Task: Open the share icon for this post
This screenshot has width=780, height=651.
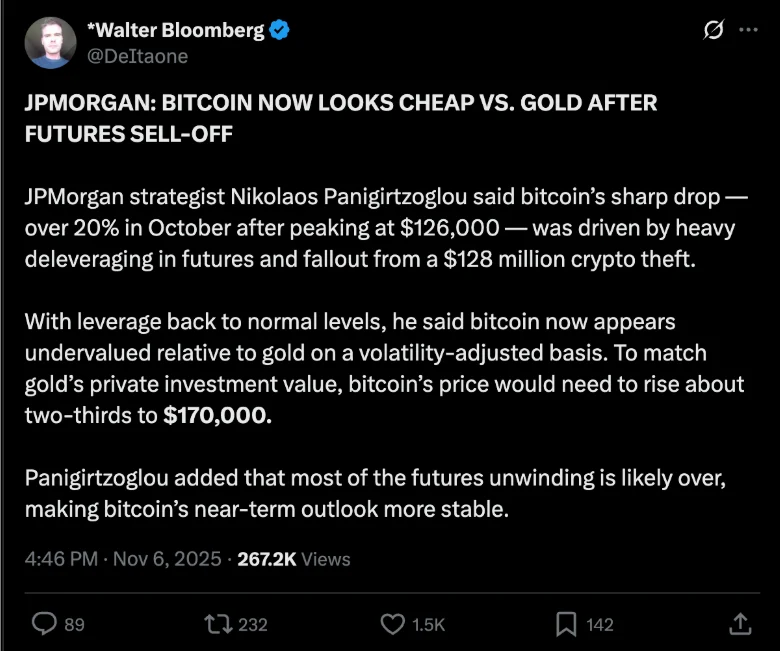Action: pos(740,623)
